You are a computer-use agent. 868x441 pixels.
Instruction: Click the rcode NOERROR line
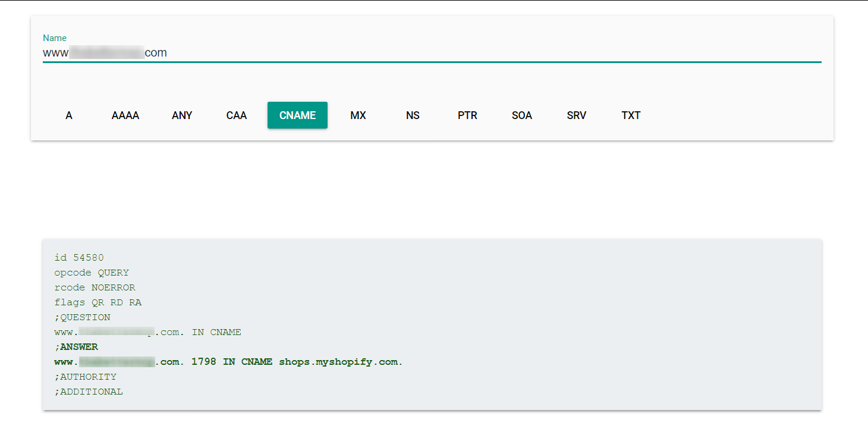point(95,287)
